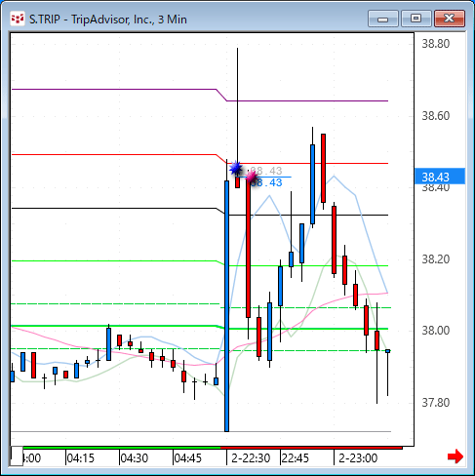Click the 38.80 price axis label
The width and height of the screenshot is (475, 476).
click(436, 44)
